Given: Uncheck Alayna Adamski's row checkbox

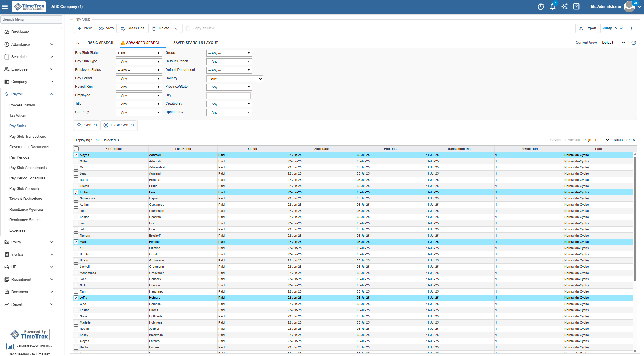Looking at the screenshot, I should (x=76, y=155).
